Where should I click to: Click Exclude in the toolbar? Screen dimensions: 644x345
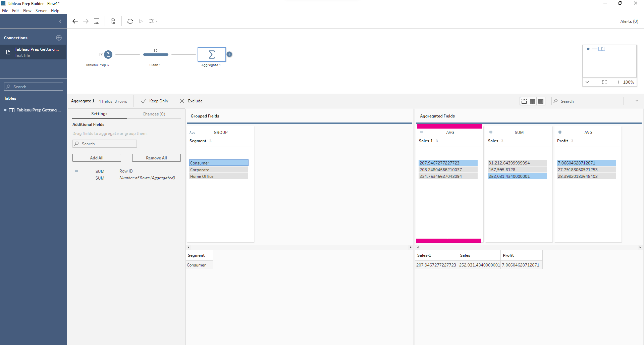point(191,101)
